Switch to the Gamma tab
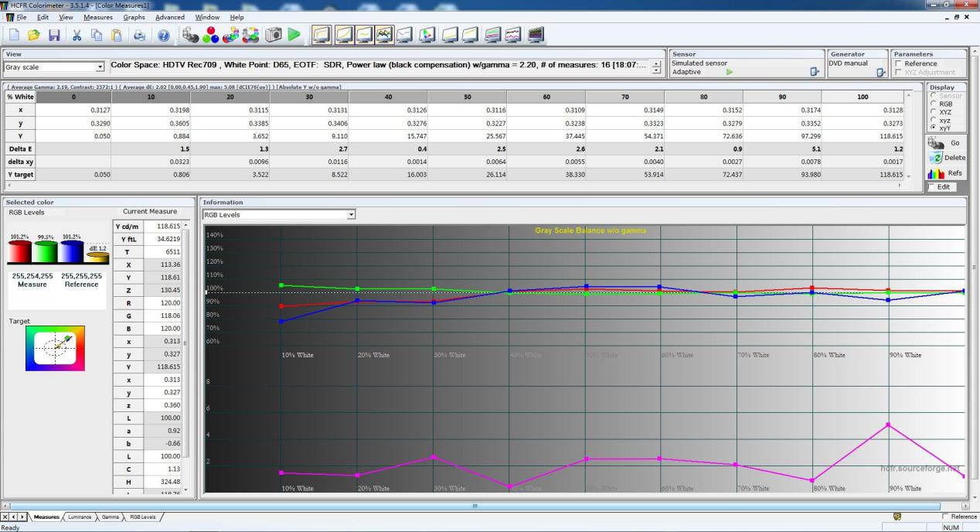The width and height of the screenshot is (980, 532). [110, 517]
